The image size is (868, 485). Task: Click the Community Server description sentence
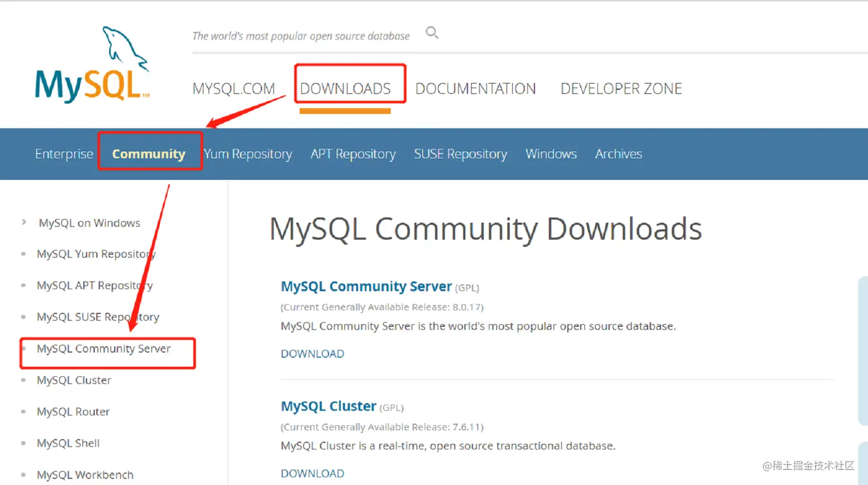coord(478,326)
